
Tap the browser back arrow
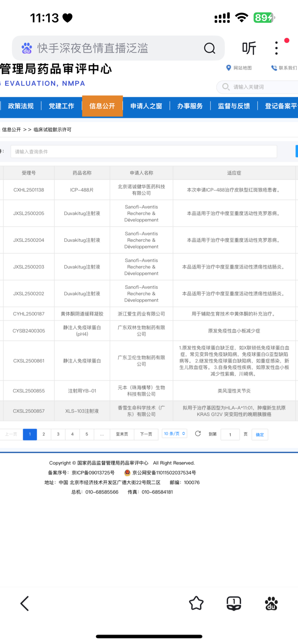[24, 603]
